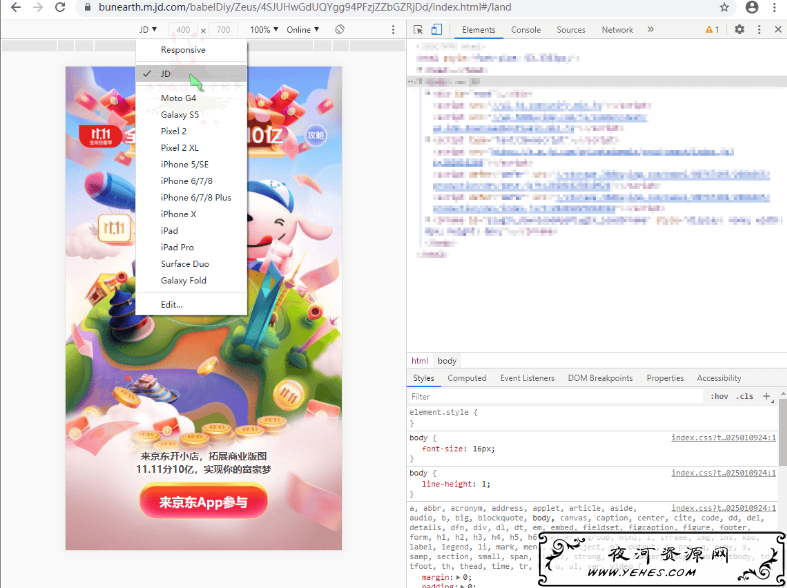Switch to the Network tab
Image resolution: width=787 pixels, height=588 pixels.
point(617,30)
